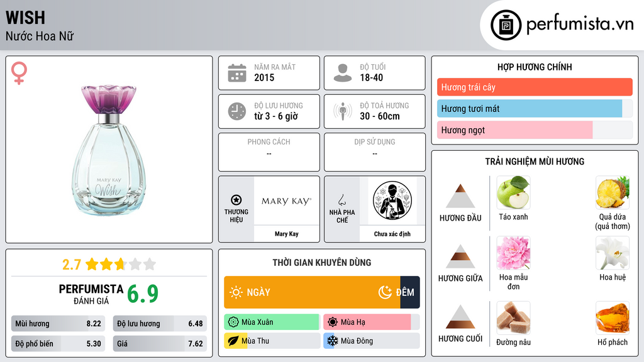
Task: Click the Mùa Hạ sun icon
Action: (333, 322)
